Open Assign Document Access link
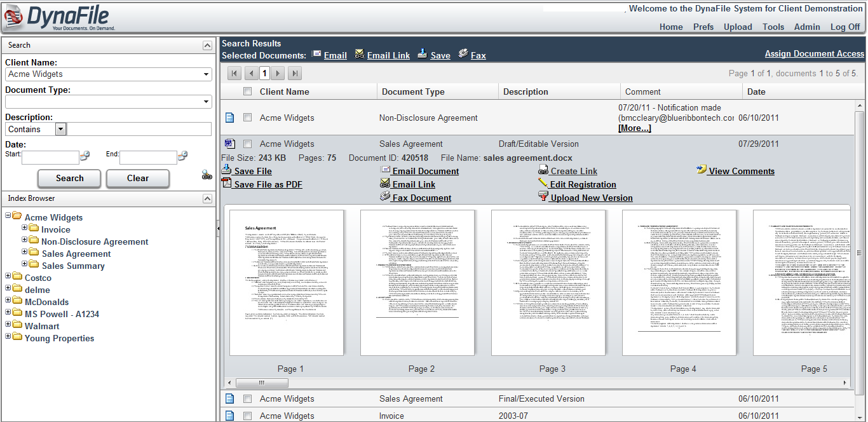Screen dimensions: 868x422 (x=815, y=53)
